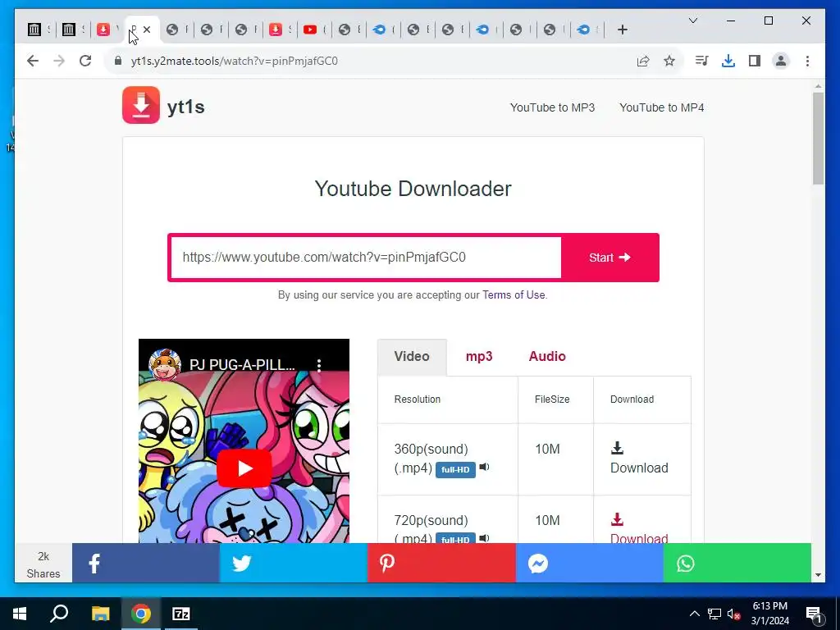Download the 720p mp4 video
The image size is (840, 630).
pos(639,529)
